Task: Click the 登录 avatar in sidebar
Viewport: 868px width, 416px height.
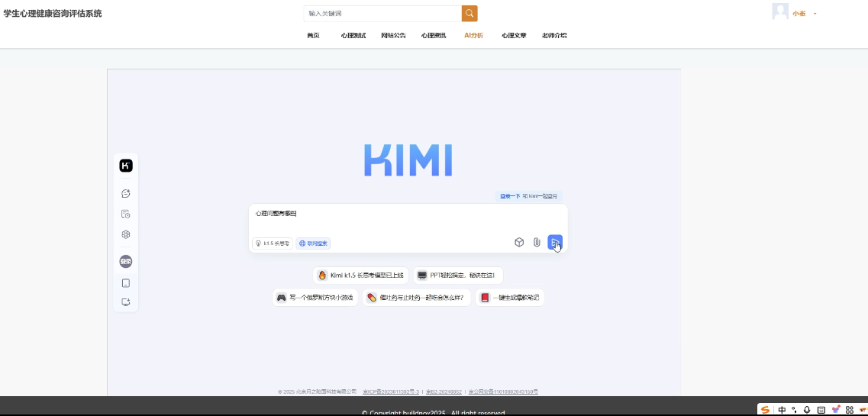Action: coord(126,262)
